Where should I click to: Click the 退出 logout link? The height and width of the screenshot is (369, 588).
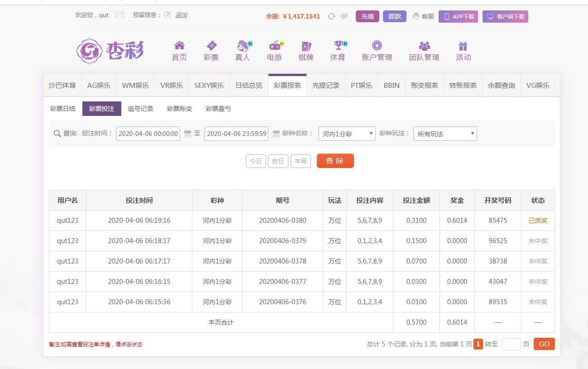click(x=181, y=15)
